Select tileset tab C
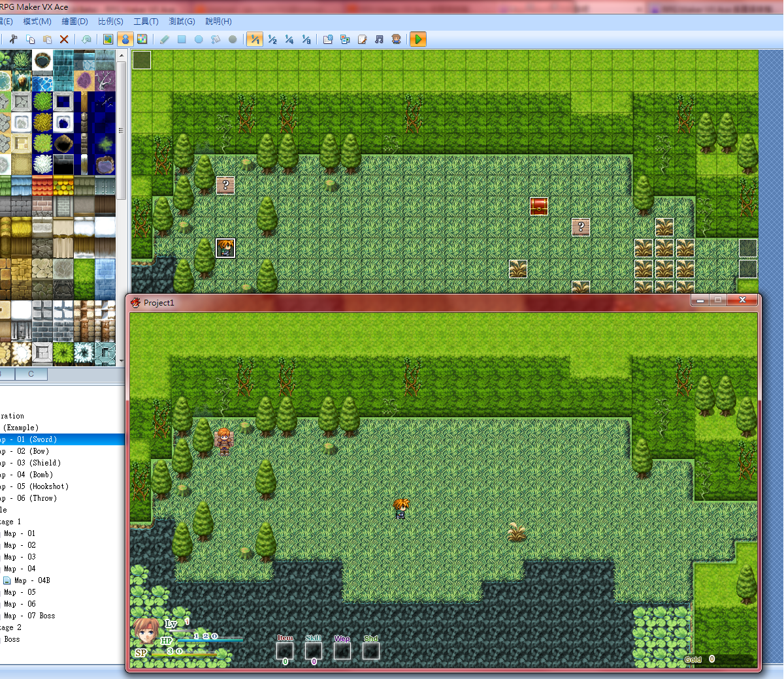 tap(31, 374)
